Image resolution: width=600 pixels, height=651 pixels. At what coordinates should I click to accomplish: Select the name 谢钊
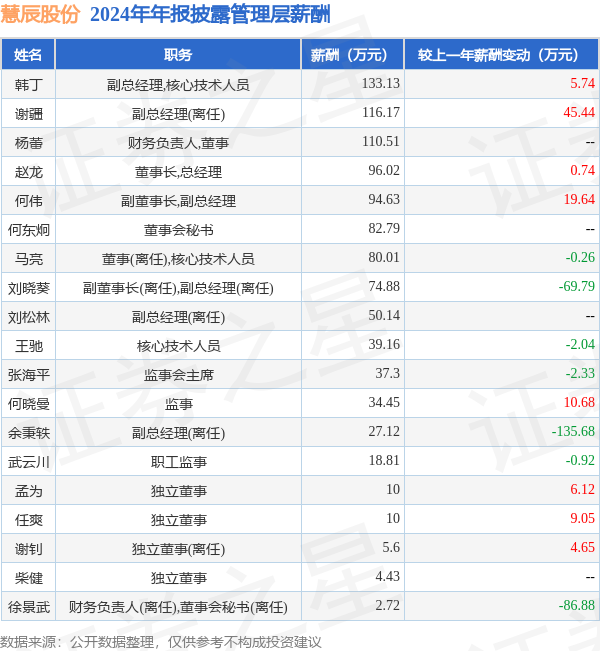pyautogui.click(x=29, y=549)
